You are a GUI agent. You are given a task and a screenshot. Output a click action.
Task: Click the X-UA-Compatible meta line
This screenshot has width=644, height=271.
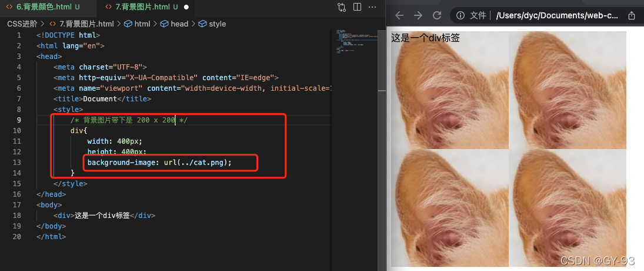[x=166, y=78]
